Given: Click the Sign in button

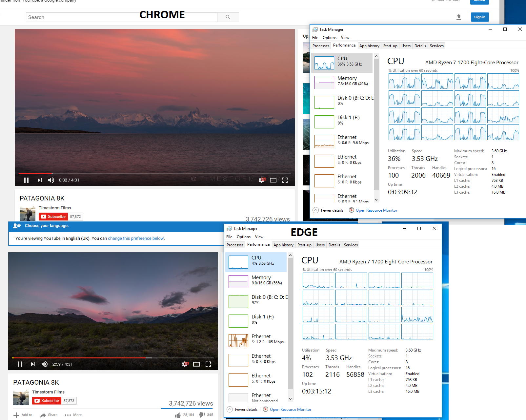Looking at the screenshot, I should pos(480,17).
